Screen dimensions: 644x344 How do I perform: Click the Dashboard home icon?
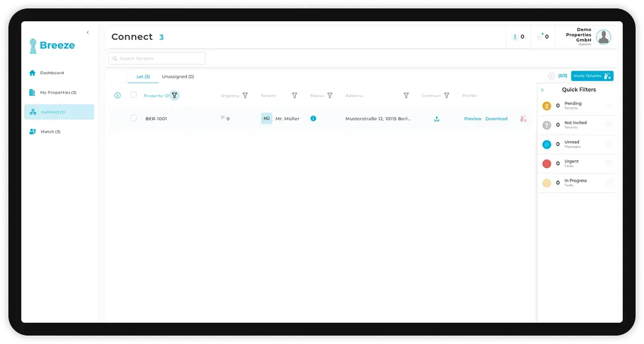[33, 73]
